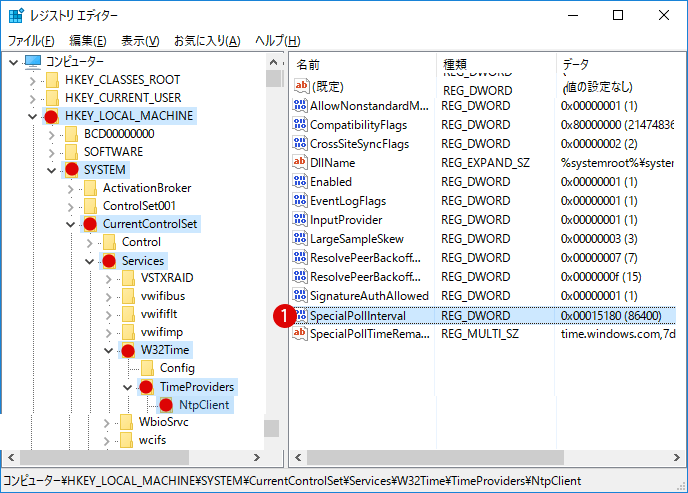Image resolution: width=688 pixels, height=493 pixels.
Task: Click the string icon of SpecialPollTimeRema...
Action: point(300,333)
